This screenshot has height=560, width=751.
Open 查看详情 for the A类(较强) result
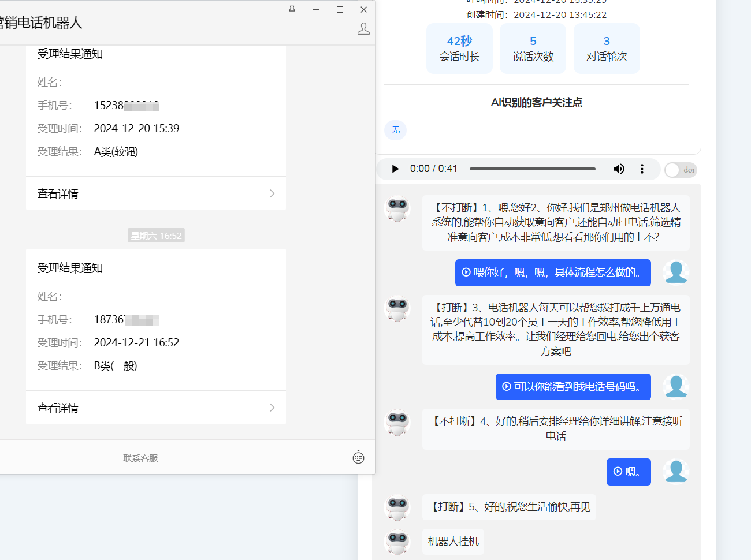pyautogui.click(x=156, y=193)
